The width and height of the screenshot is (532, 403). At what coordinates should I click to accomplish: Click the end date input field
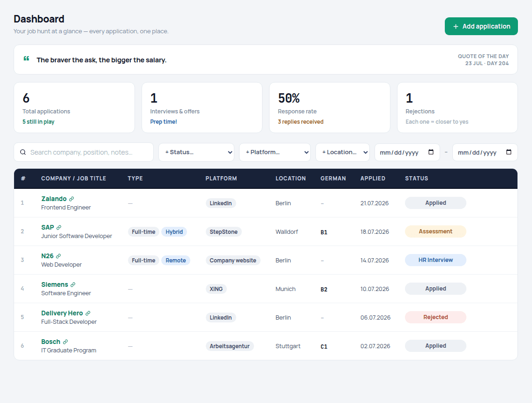click(x=485, y=152)
